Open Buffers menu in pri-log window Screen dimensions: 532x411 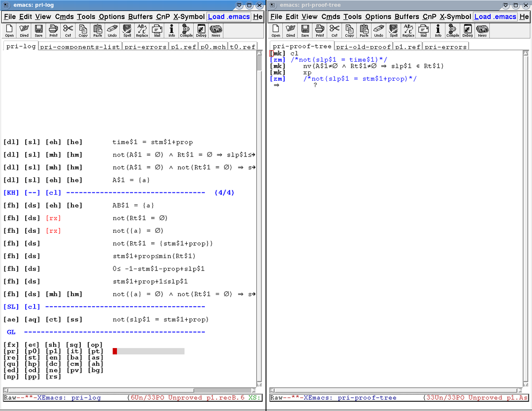coord(140,16)
